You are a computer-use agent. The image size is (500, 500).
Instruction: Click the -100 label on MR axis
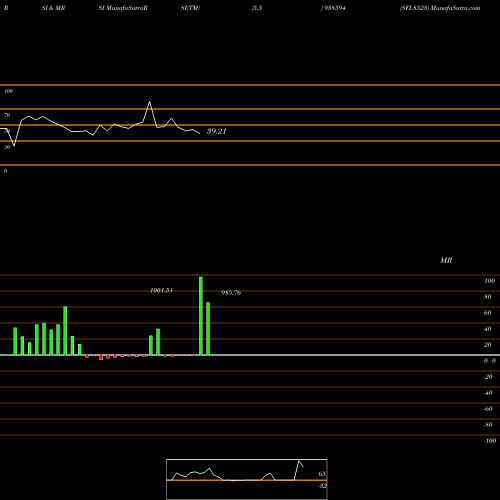(490, 441)
